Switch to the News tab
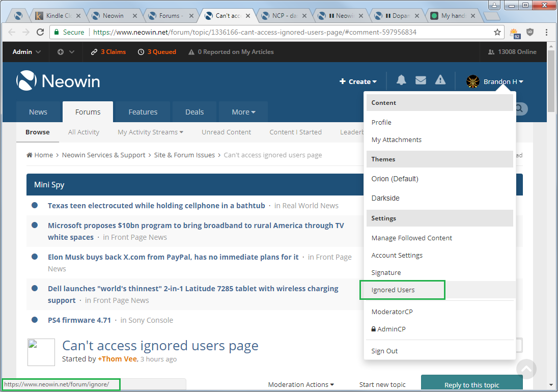 38,112
